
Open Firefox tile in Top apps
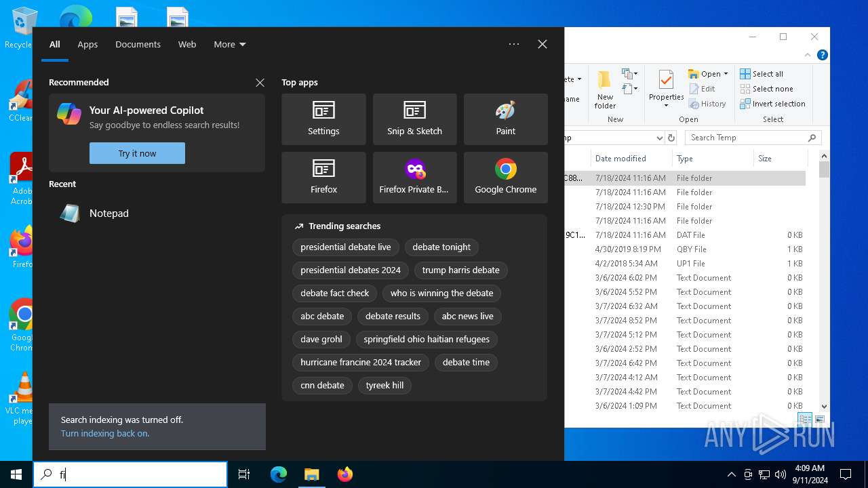click(323, 178)
